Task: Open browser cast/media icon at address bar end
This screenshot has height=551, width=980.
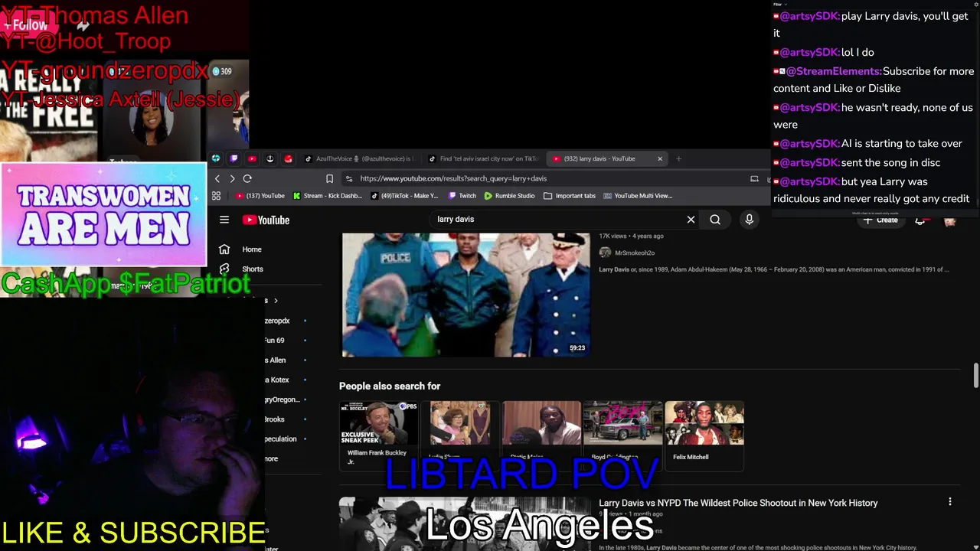Action: 754,178
